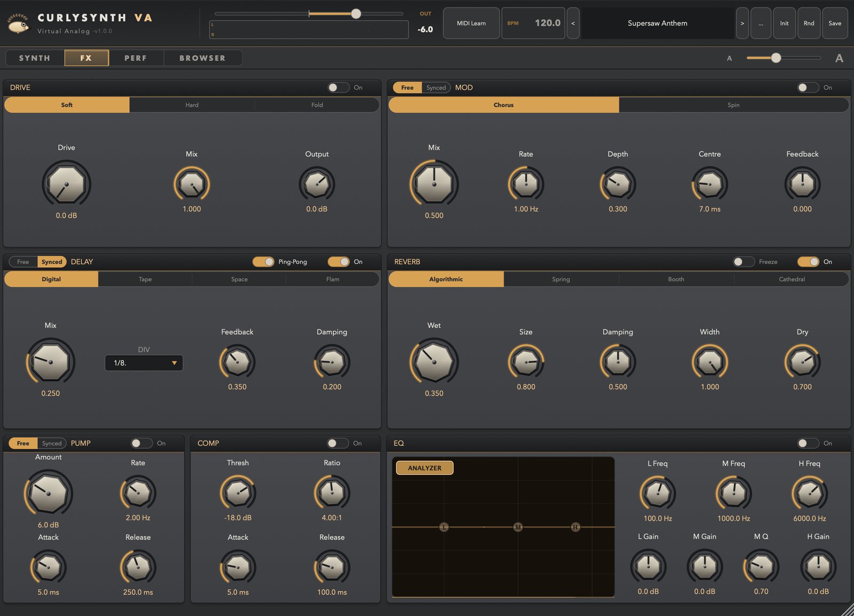Click the H band node in EQ graph
This screenshot has width=854, height=616.
tap(575, 527)
